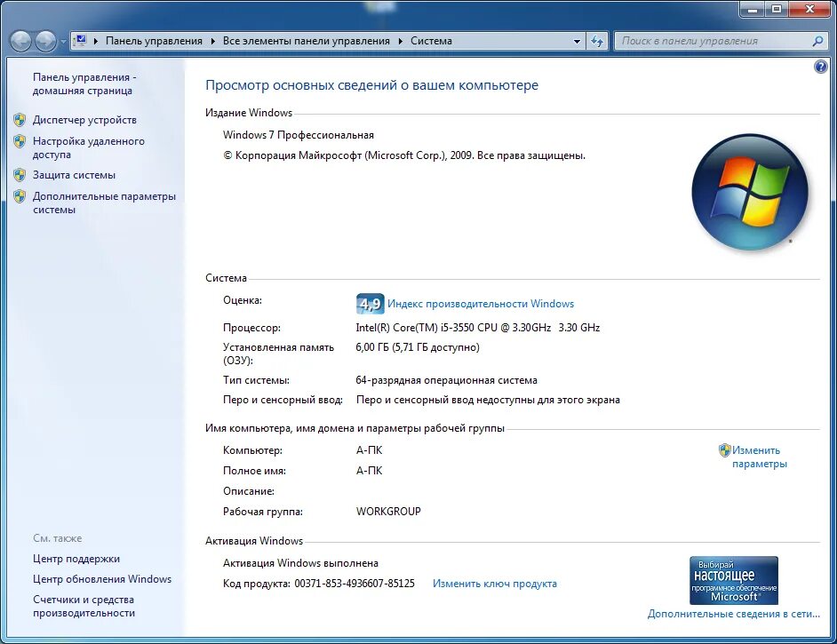Open 'Защита системы' link
This screenshot has height=644, width=837.
[x=74, y=175]
